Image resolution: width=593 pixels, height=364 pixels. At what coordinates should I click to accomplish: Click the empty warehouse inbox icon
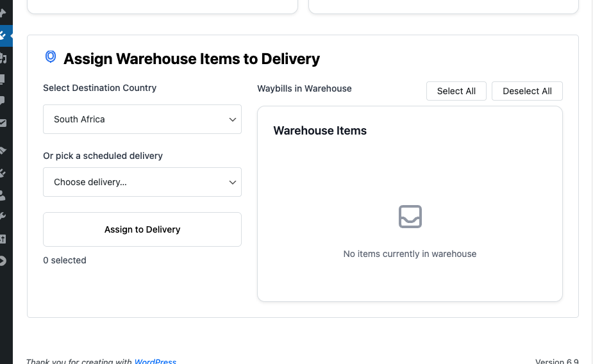[x=410, y=217]
